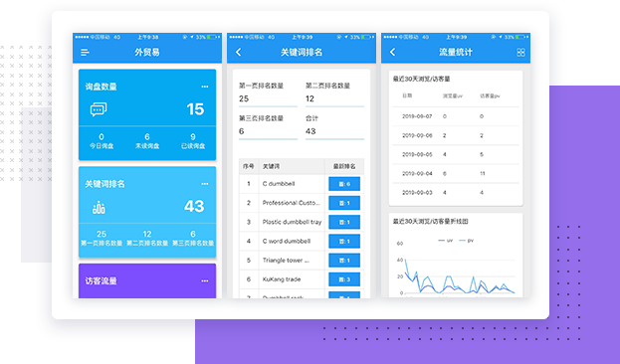620x364 pixels.
Task: Open the more options dots on 访客流量 card
Action: click(204, 281)
